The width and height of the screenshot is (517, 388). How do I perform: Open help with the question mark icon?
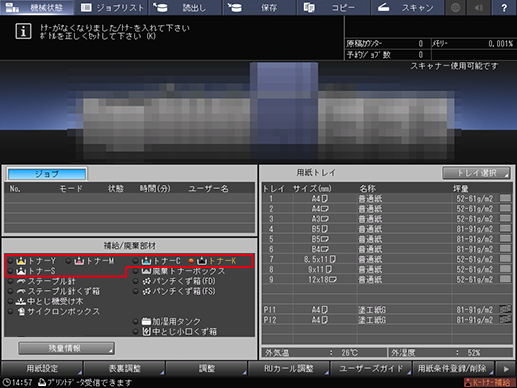(504, 7)
